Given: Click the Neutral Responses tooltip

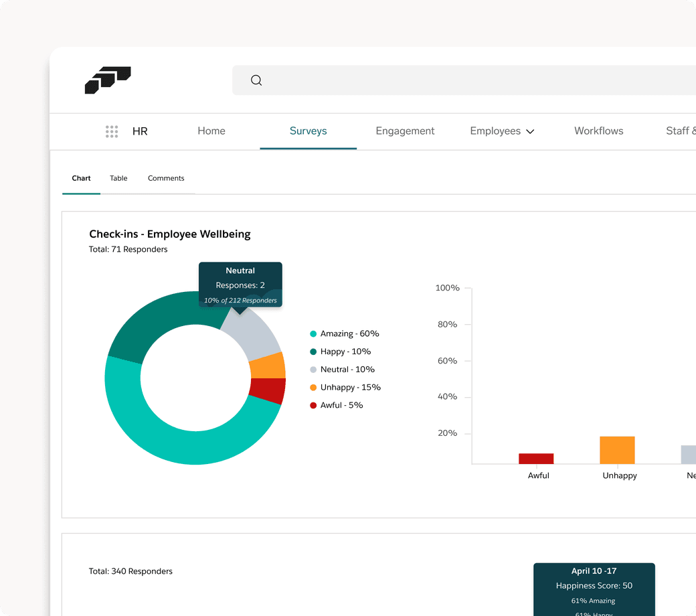Looking at the screenshot, I should pyautogui.click(x=240, y=285).
